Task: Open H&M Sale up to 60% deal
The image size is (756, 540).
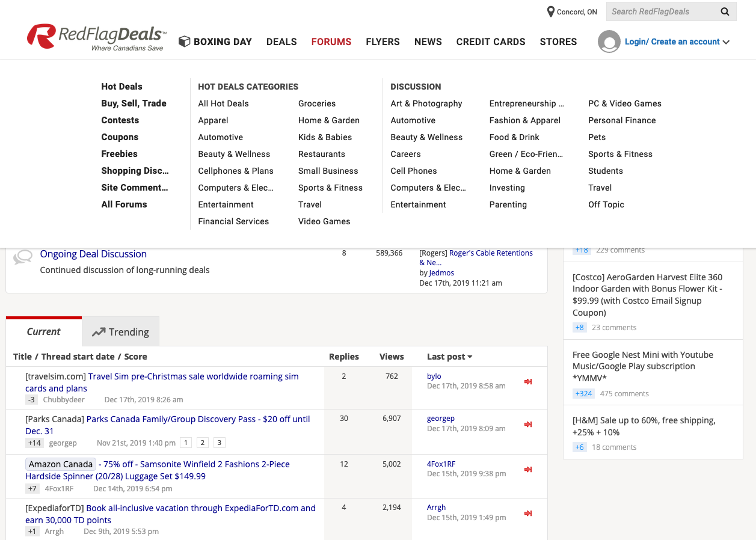Action: tap(644, 426)
